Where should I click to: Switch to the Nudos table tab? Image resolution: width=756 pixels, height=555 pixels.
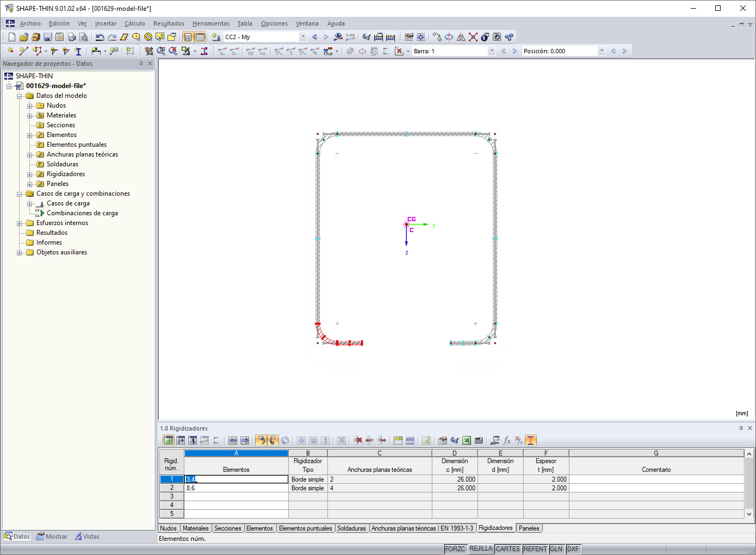168,528
